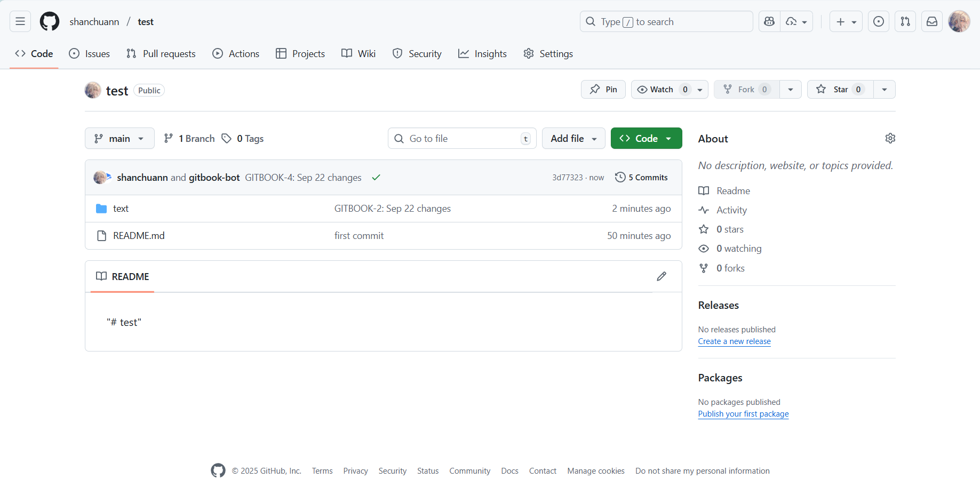Open the Privacy footer link
This screenshot has height=487, width=980.
[356, 471]
